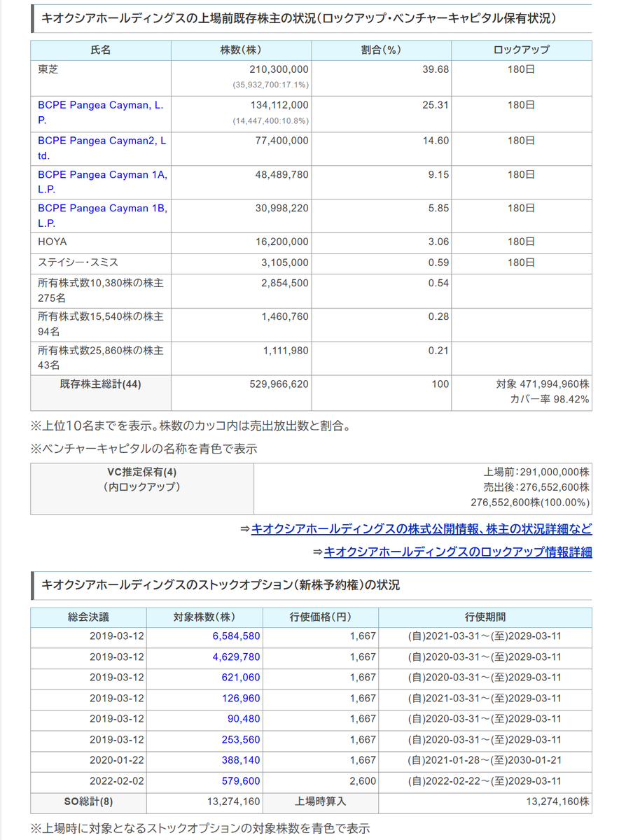
Task: Open Kioxia stock disclosure and shareholder details link
Action: (421, 528)
